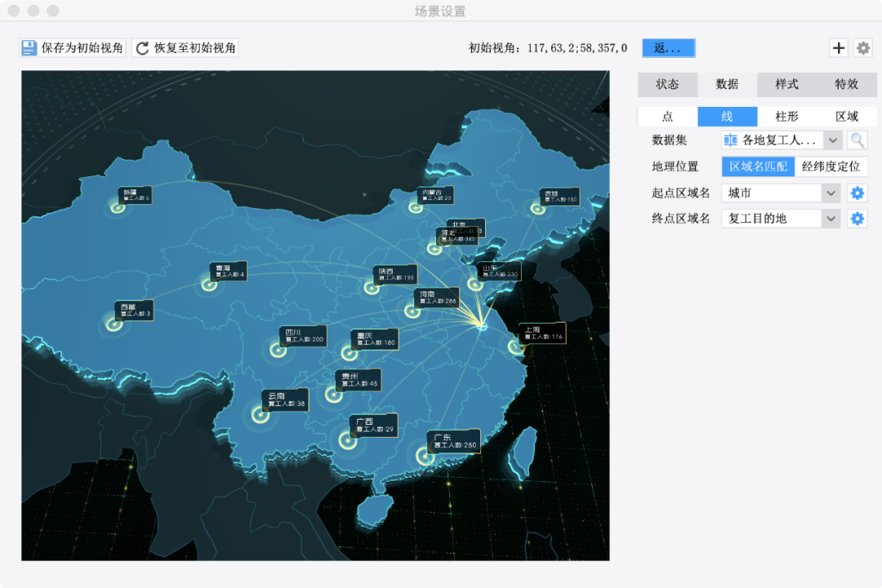The image size is (882, 588).
Task: Choose 区域名匹配 location mode
Action: [x=758, y=167]
